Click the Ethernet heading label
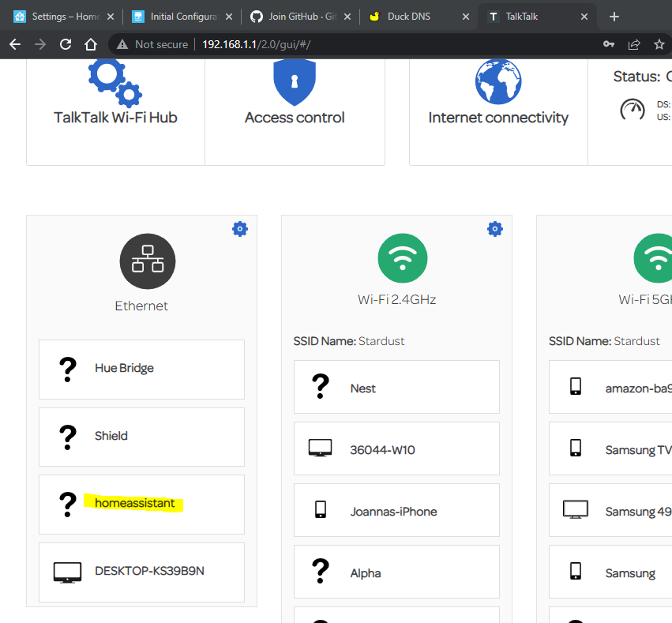 [x=141, y=306]
